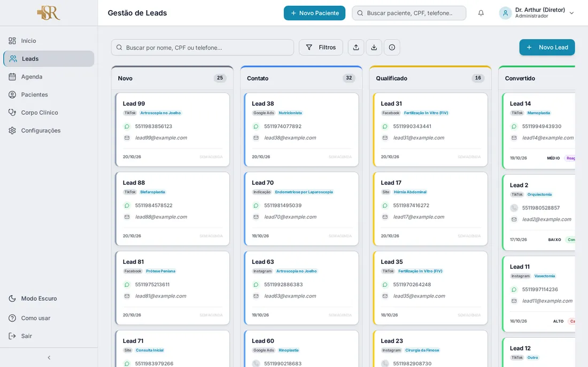Click the WhatsApp icon on the Lead 99 card
This screenshot has height=367, width=588.
[x=127, y=126]
